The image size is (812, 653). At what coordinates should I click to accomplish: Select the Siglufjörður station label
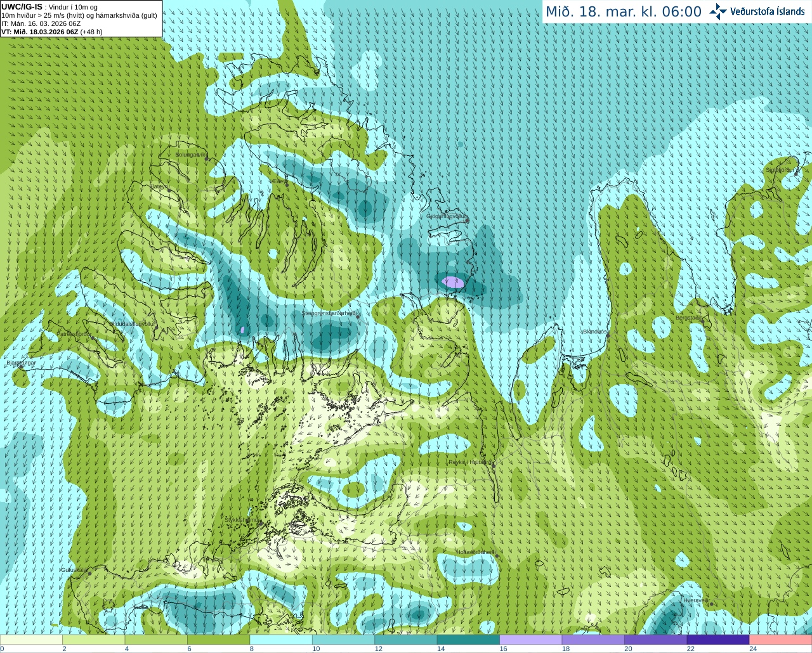click(782, 170)
